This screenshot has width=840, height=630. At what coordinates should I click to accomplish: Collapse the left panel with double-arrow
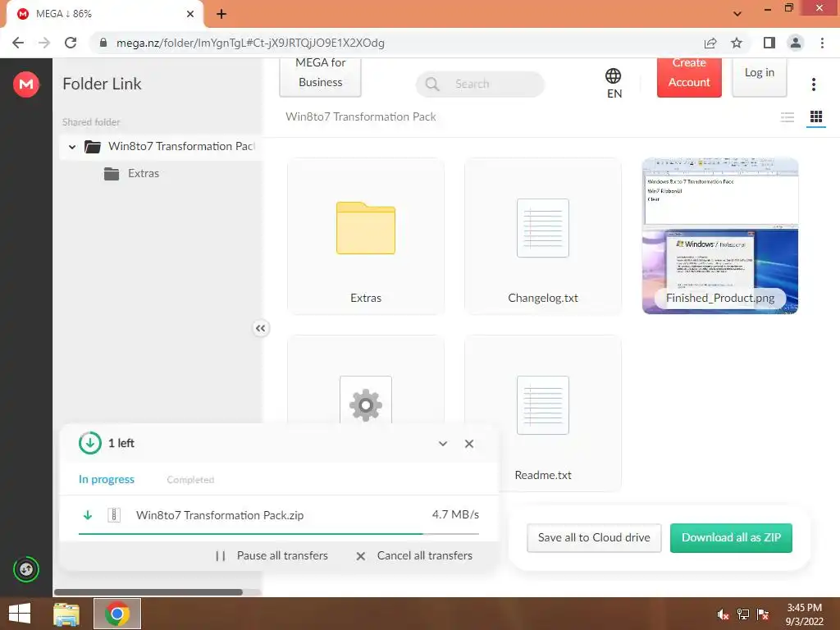click(x=260, y=328)
